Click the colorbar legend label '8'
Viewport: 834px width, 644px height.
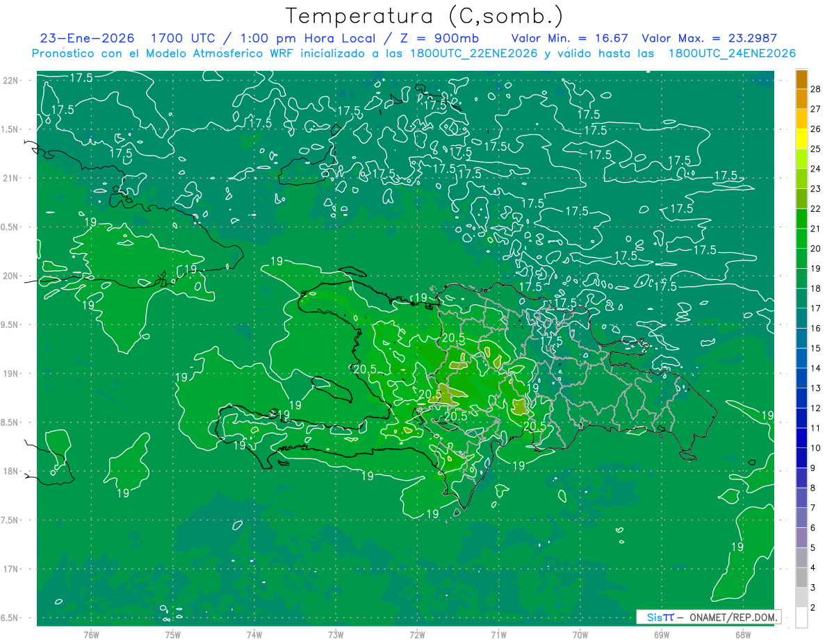[813, 488]
